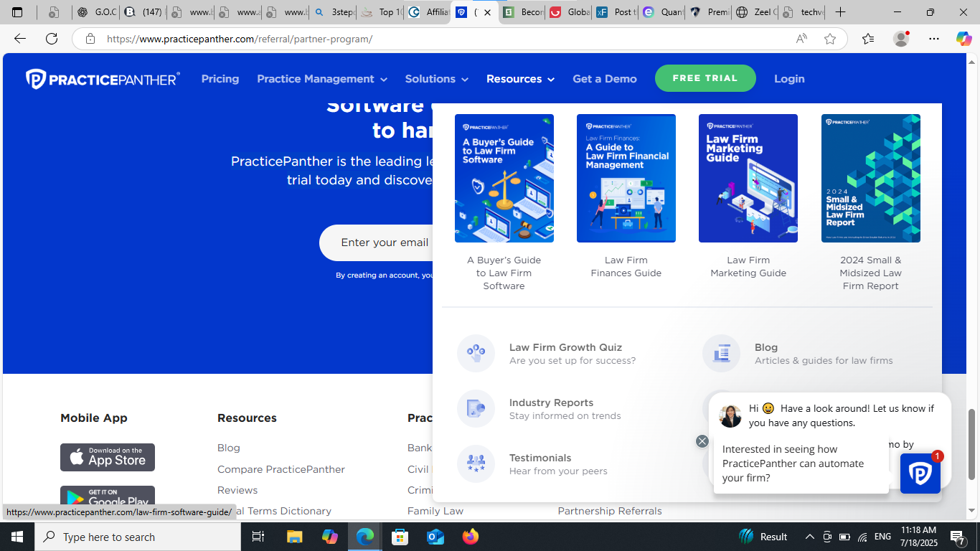The image size is (980, 551).
Task: Open a new browser tab
Action: click(841, 12)
